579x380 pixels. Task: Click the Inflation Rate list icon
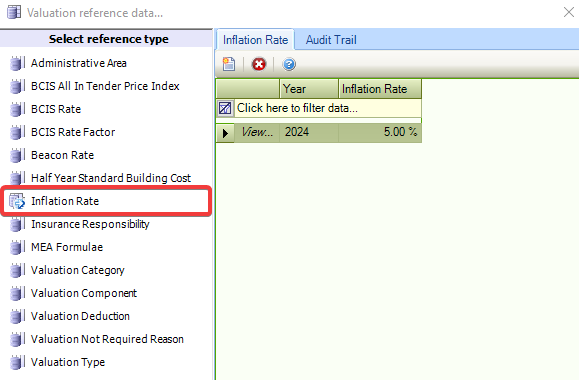click(x=17, y=201)
